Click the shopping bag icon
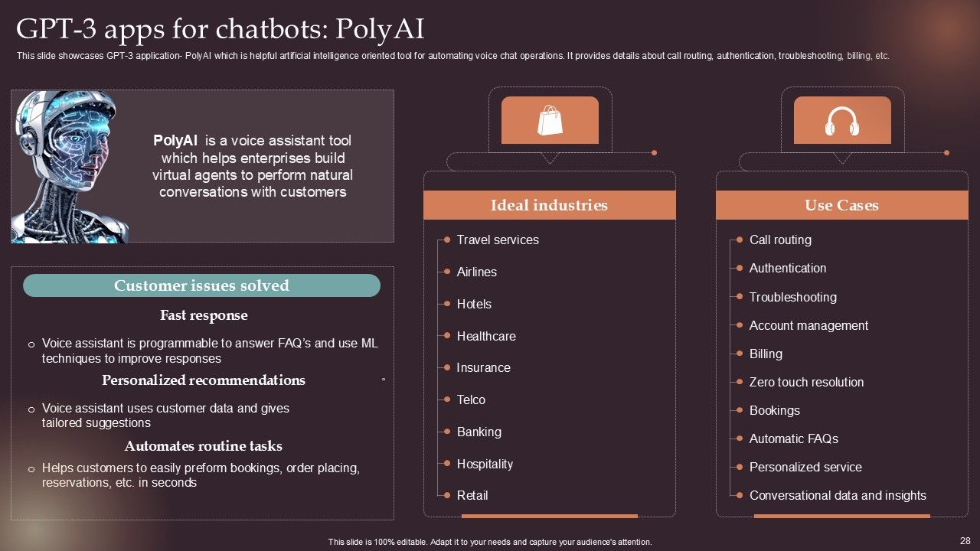Screen dimensions: 980x551 [550, 121]
